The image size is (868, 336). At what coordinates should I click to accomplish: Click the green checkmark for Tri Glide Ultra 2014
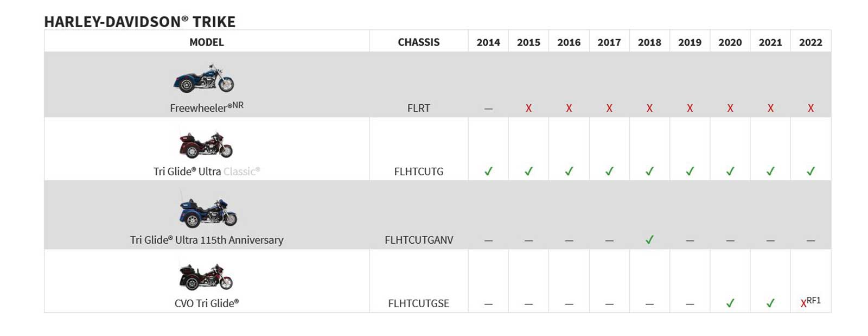coord(488,171)
